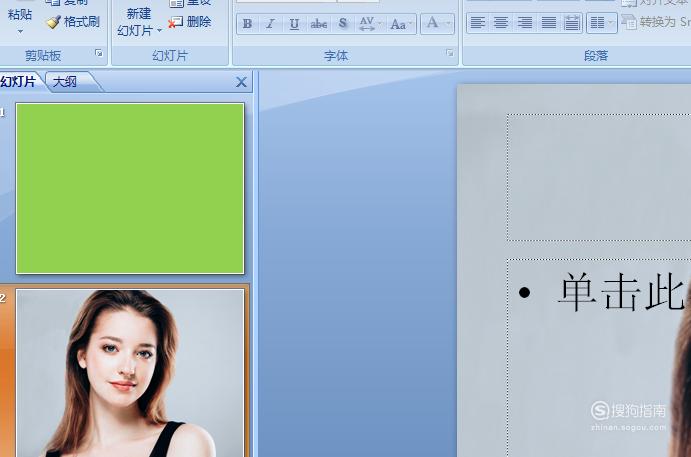Click 转换为 SmartArt convert button

pos(656,21)
